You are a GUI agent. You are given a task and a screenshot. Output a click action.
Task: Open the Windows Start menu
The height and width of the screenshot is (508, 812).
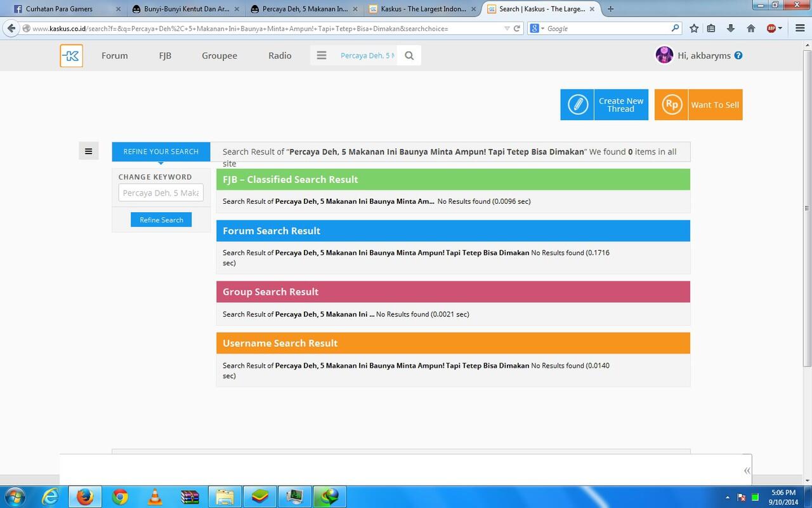(x=15, y=496)
